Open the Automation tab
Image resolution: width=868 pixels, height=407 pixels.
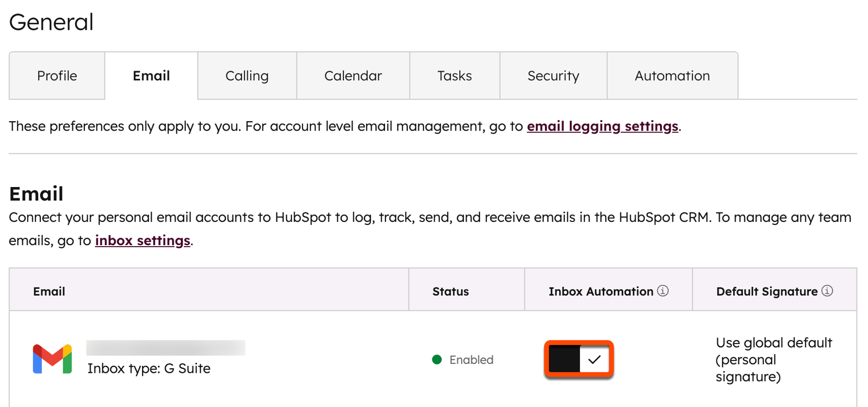(x=672, y=75)
